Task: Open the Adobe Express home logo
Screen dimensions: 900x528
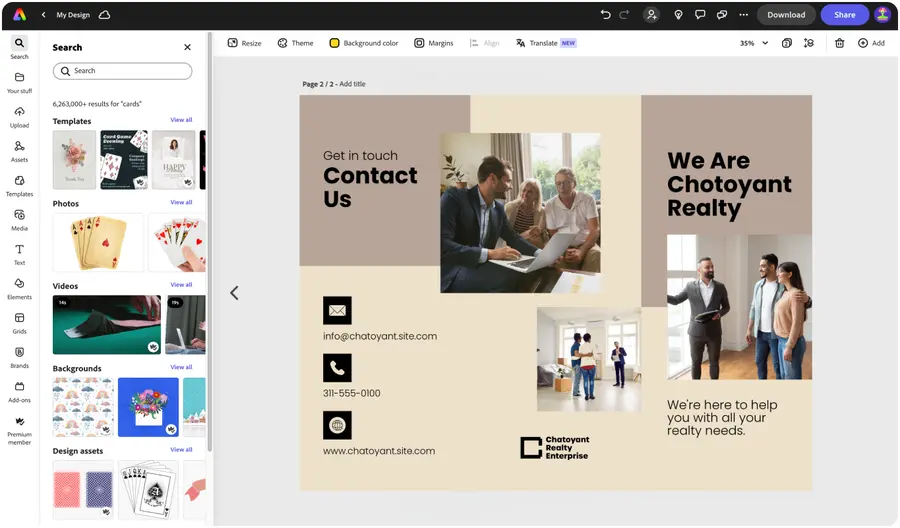Action: (20, 15)
